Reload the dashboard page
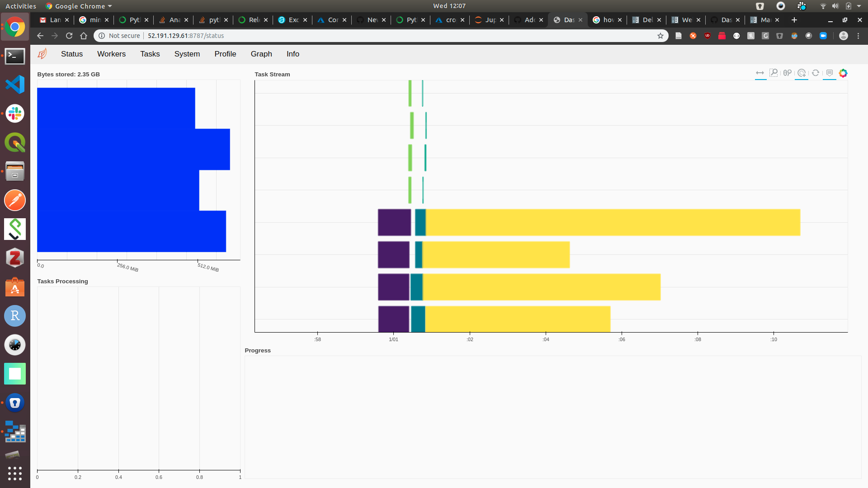 coord(69,36)
